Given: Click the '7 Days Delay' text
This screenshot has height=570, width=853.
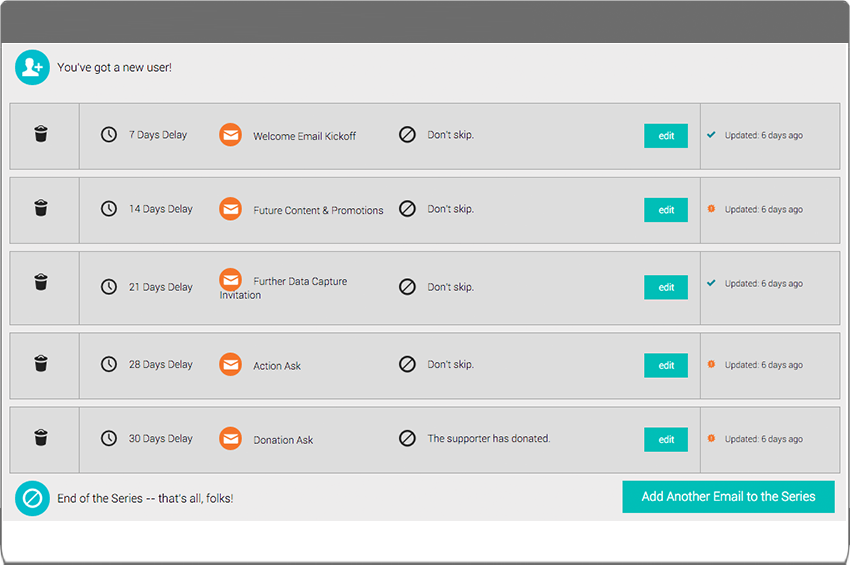Looking at the screenshot, I should [x=158, y=135].
